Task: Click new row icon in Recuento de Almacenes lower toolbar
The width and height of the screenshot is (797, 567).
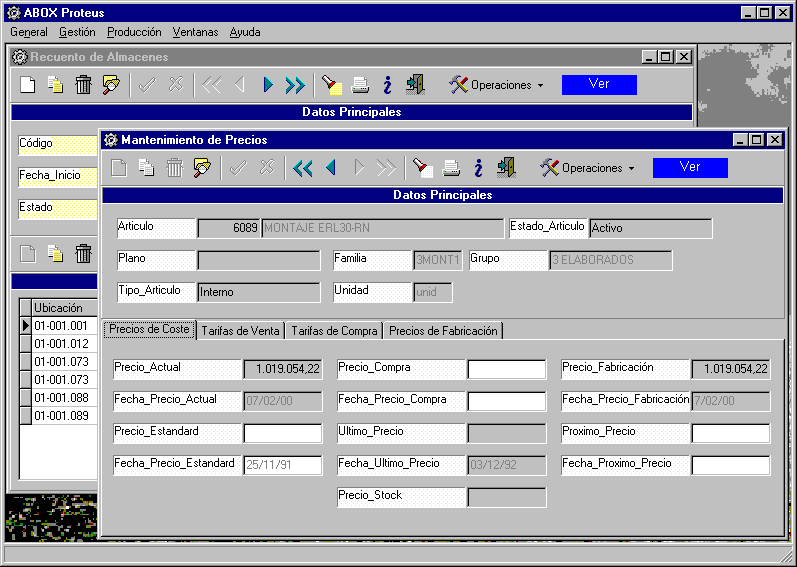Action: 28,253
